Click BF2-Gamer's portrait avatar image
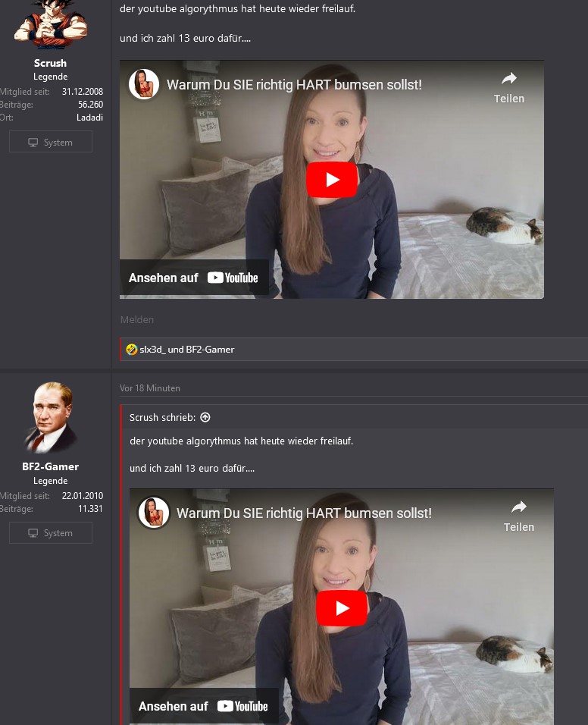This screenshot has width=588, height=725. click(50, 417)
